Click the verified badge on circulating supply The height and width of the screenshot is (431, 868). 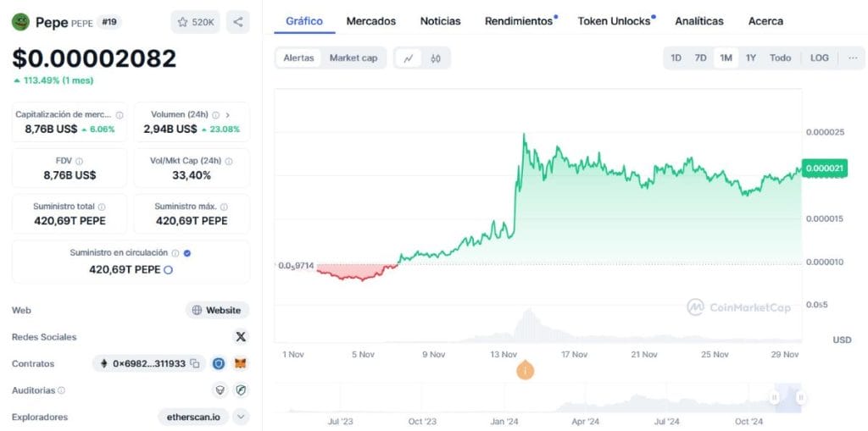187,253
